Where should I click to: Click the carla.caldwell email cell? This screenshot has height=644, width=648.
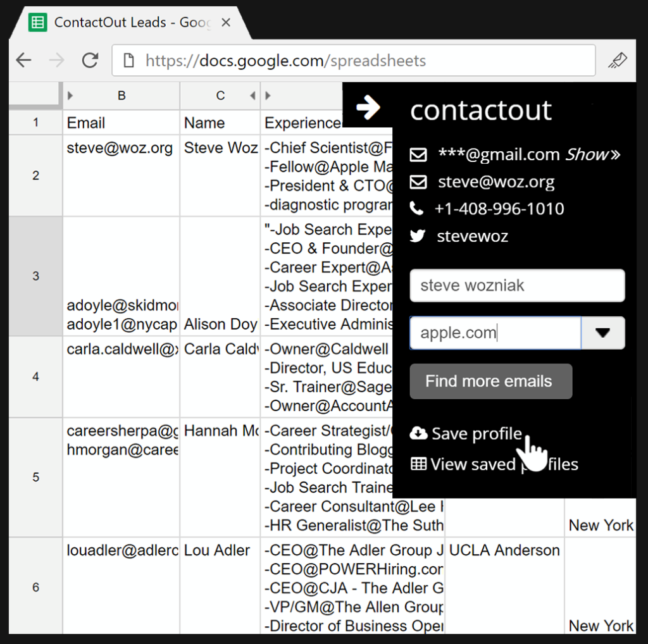coord(121,377)
